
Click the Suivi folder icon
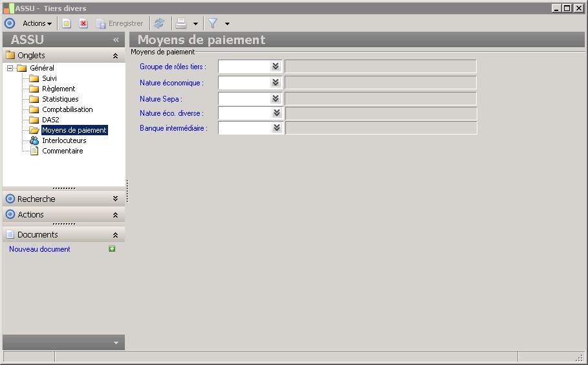34,78
